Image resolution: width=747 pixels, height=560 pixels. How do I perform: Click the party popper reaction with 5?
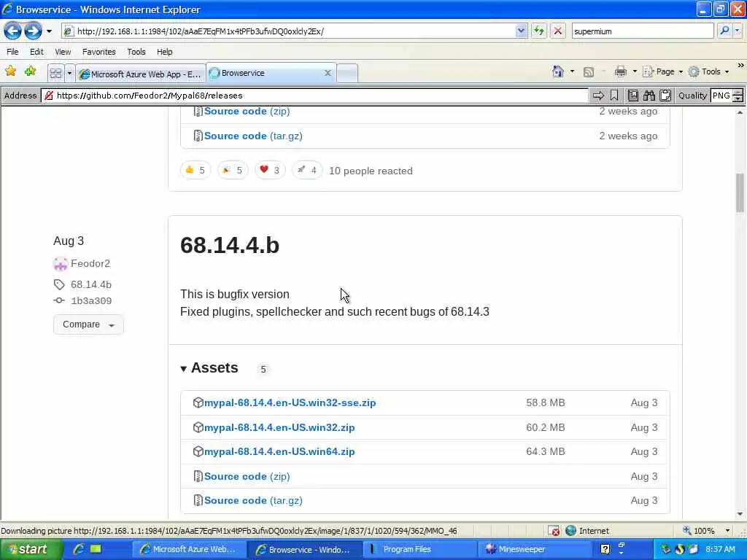coord(233,170)
